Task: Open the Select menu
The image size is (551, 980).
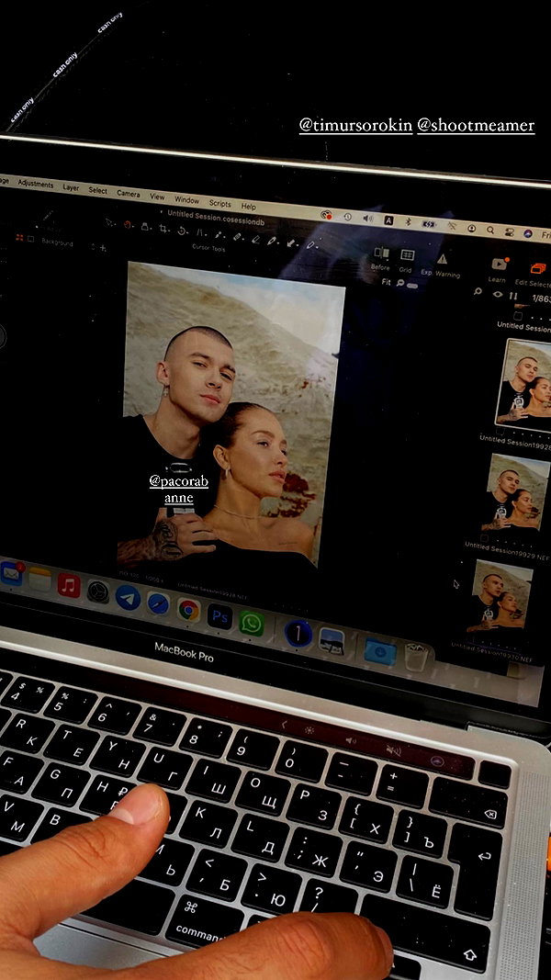Action: pos(97,191)
